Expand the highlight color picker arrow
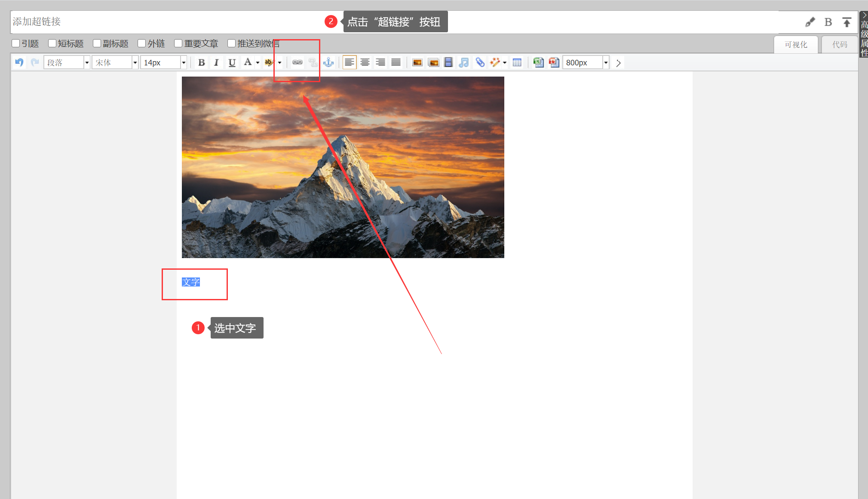 (x=279, y=63)
